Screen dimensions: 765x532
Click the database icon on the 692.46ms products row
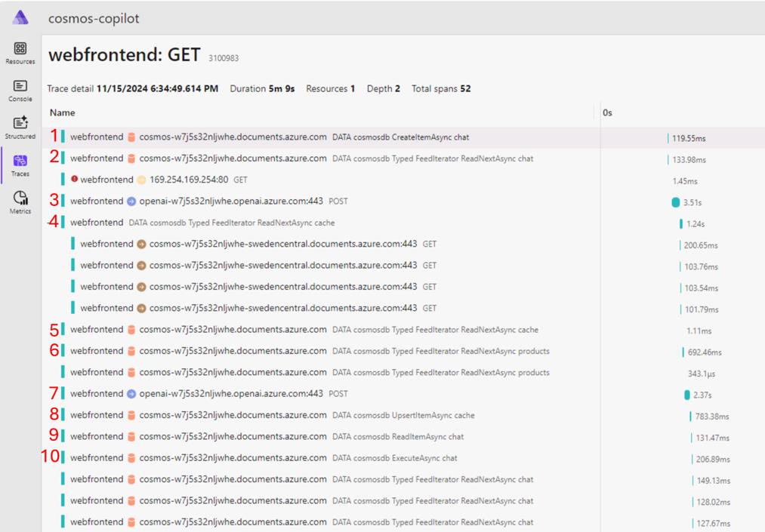tap(131, 351)
